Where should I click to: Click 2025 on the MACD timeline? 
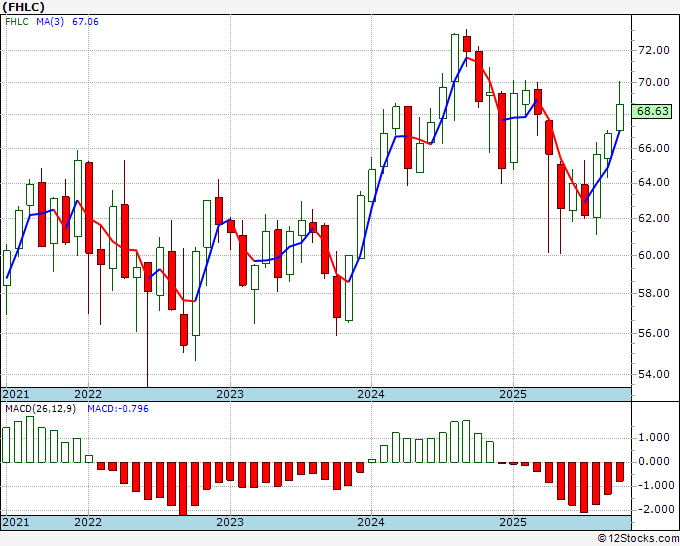click(x=513, y=522)
